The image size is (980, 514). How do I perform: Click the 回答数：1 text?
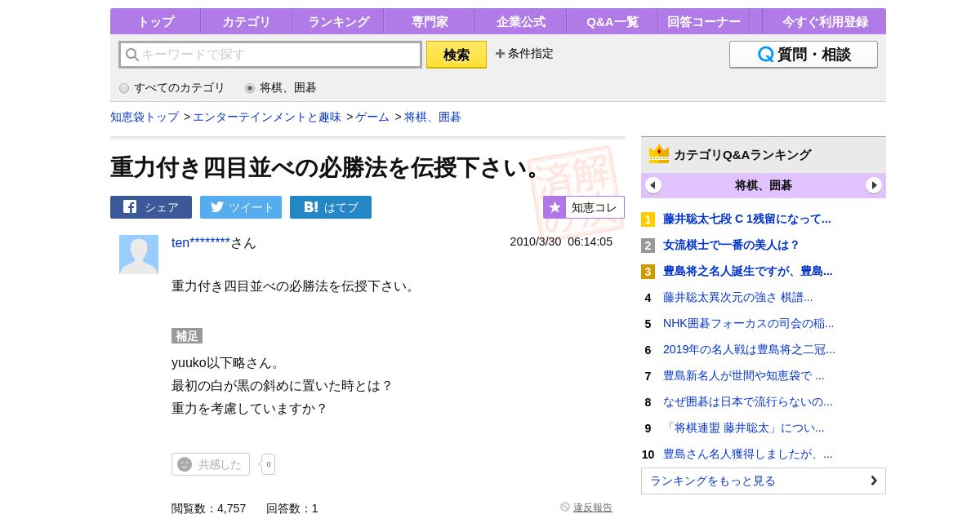(292, 507)
